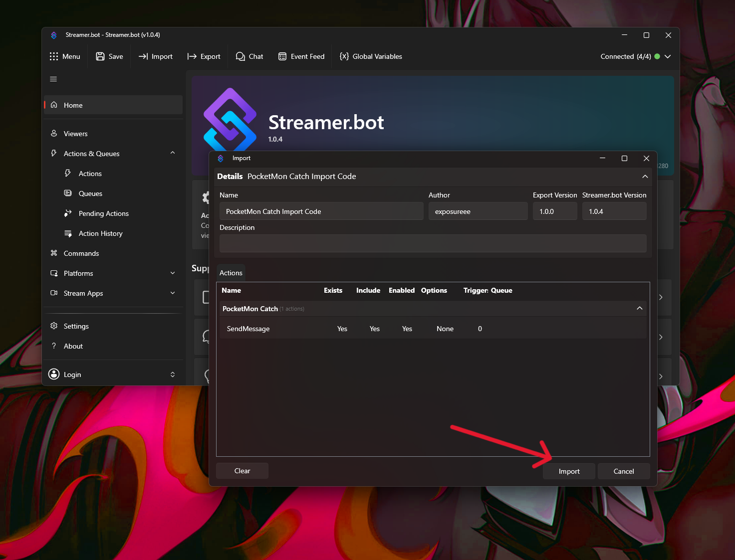This screenshot has width=735, height=560.
Task: Open the Event Feed icon
Action: pyautogui.click(x=282, y=56)
